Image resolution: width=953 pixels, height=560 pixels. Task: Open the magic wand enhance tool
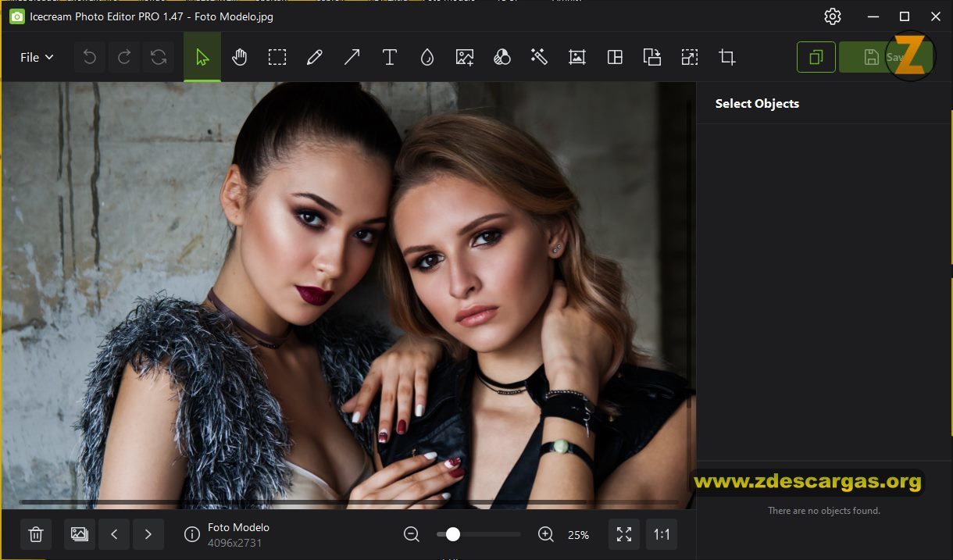(538, 57)
